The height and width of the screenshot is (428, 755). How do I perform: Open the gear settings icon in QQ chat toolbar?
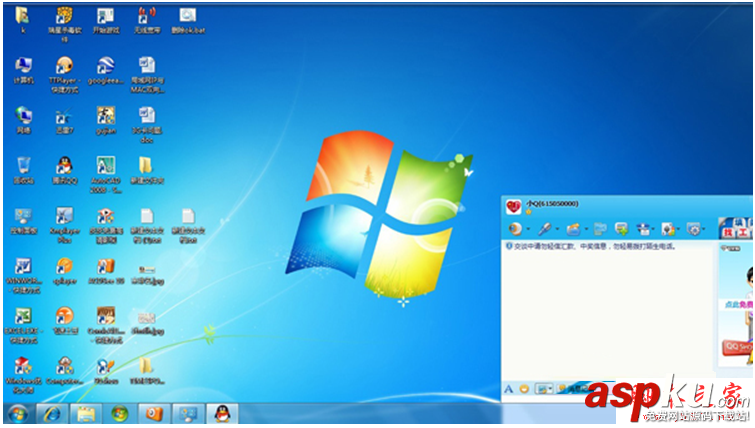694,229
